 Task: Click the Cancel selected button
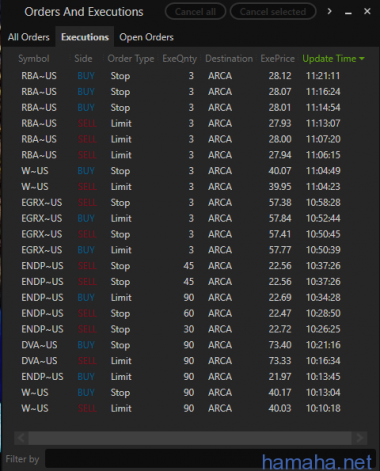pos(273,12)
